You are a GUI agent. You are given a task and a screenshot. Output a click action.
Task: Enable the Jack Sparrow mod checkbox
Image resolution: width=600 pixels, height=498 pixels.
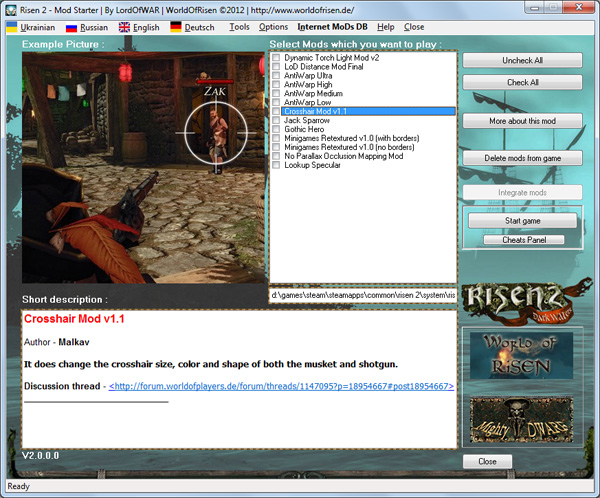[276, 120]
